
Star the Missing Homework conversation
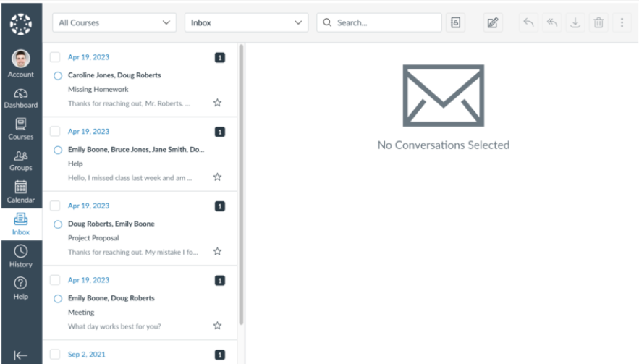[217, 103]
